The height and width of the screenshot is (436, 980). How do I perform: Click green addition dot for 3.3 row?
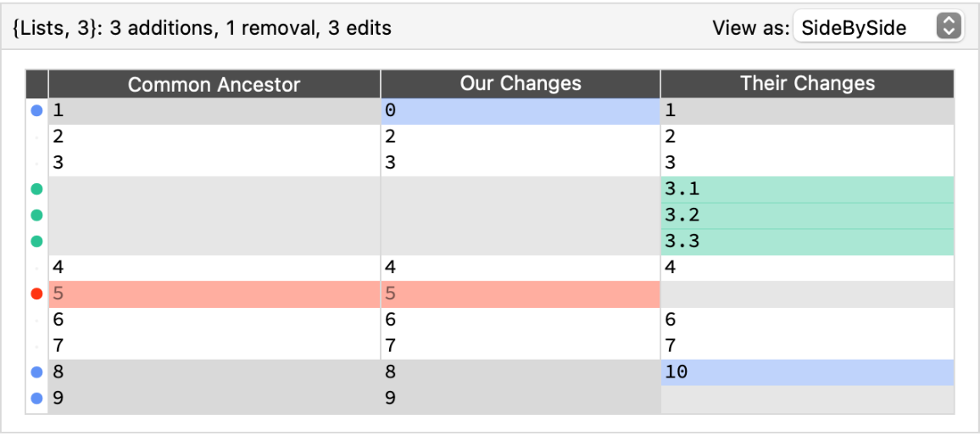tap(36, 242)
